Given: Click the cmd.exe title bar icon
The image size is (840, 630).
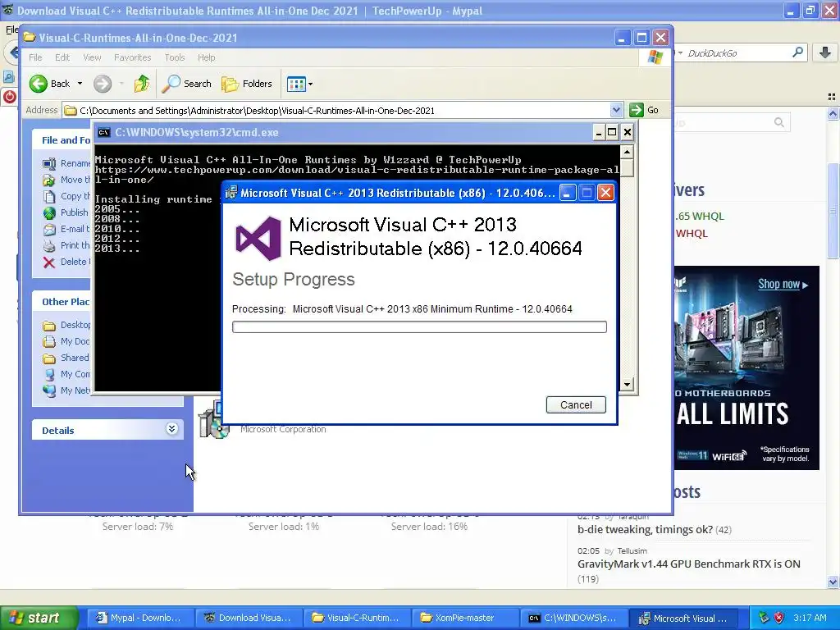Looking at the screenshot, I should [x=104, y=132].
